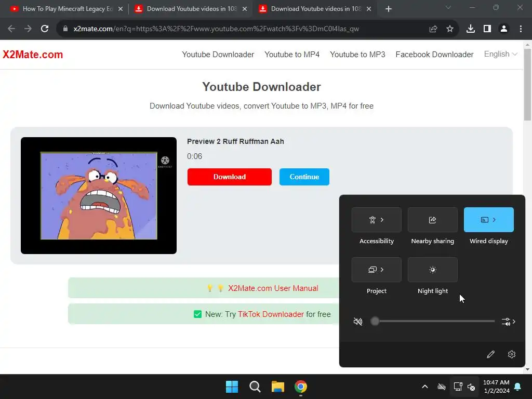The width and height of the screenshot is (532, 399).
Task: Click the Preview 2 Ruff Ruffman Aah title
Action: 235,141
